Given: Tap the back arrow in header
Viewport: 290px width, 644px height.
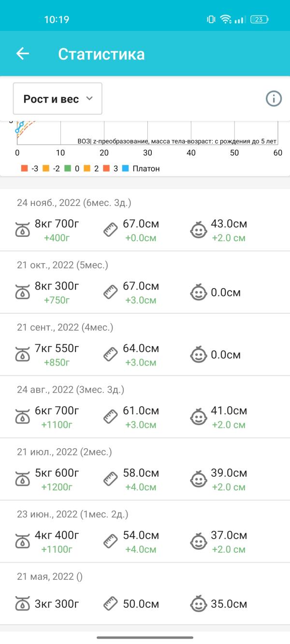Looking at the screenshot, I should click(x=23, y=54).
